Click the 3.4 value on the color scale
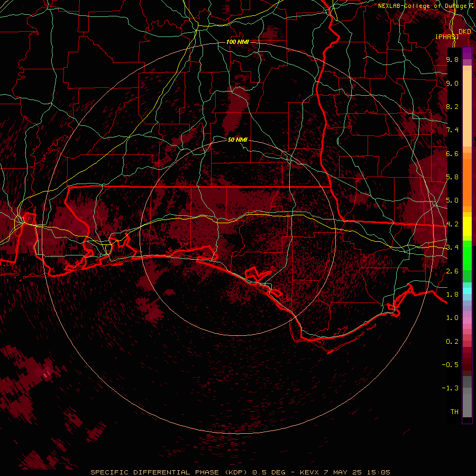This screenshot has height=476, width=476. 452,248
